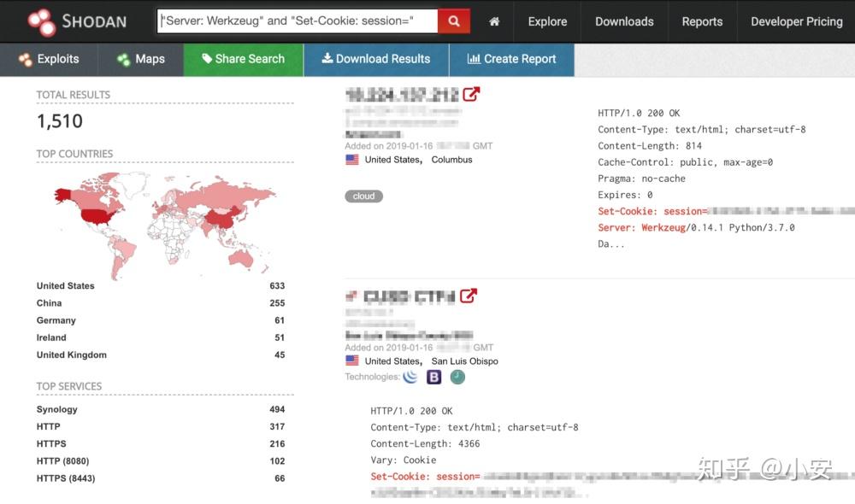Click the Shodan logo
Viewport: 855px width, 504px height.
(77, 22)
